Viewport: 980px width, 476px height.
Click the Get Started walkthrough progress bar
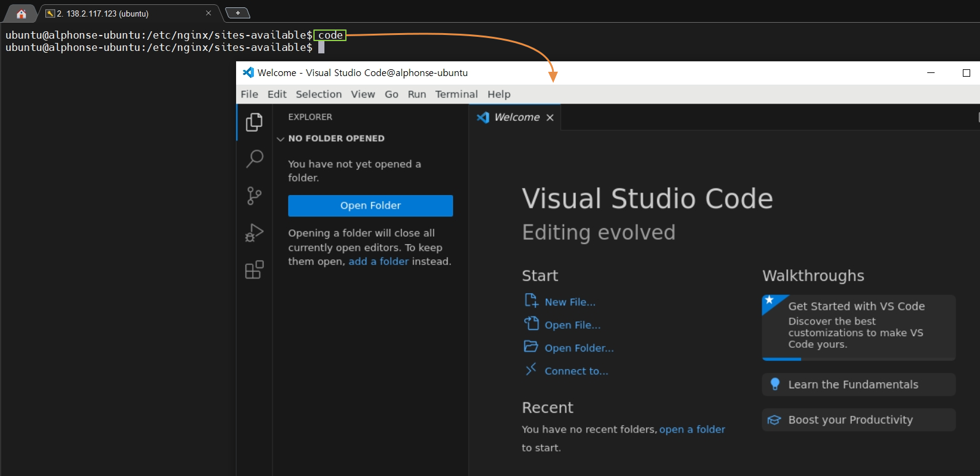[x=859, y=359]
